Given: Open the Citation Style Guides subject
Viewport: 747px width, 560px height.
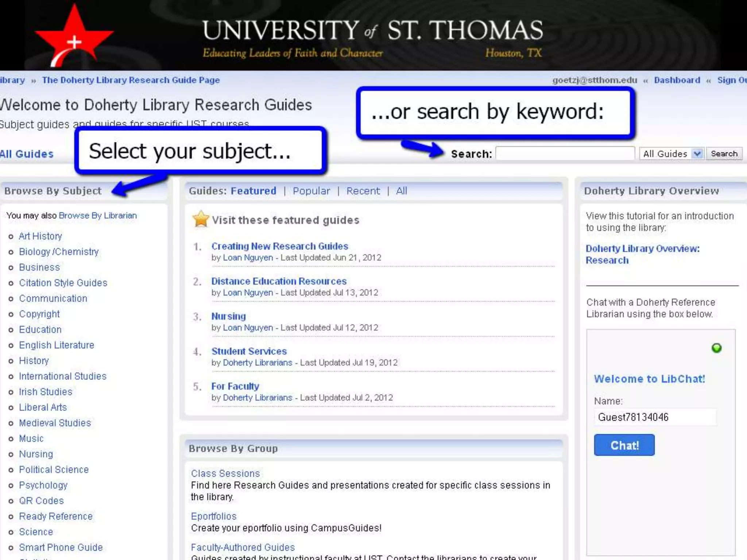Looking at the screenshot, I should [x=63, y=283].
